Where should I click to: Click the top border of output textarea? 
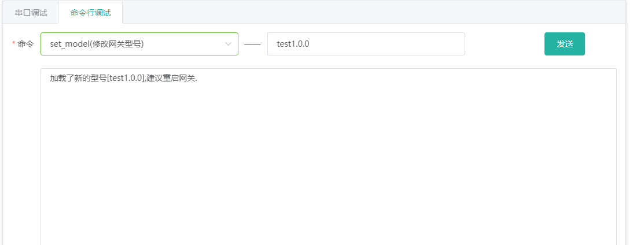pyautogui.click(x=329, y=69)
